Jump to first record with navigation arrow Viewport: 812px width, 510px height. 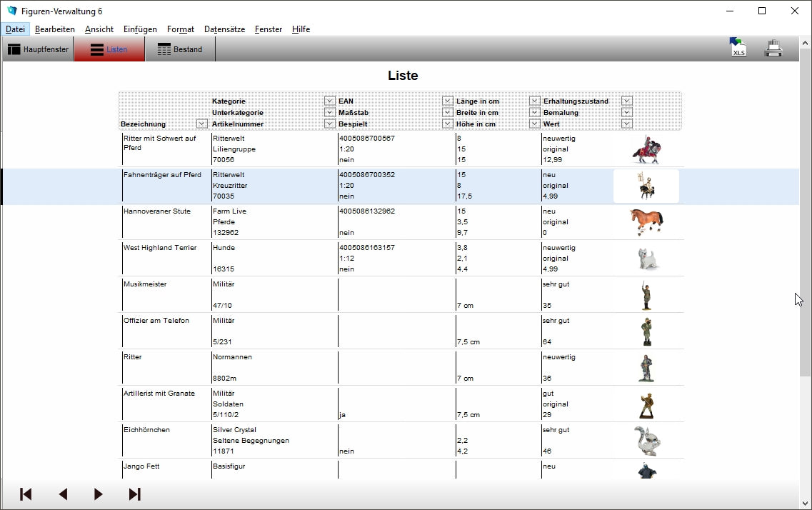click(26, 494)
